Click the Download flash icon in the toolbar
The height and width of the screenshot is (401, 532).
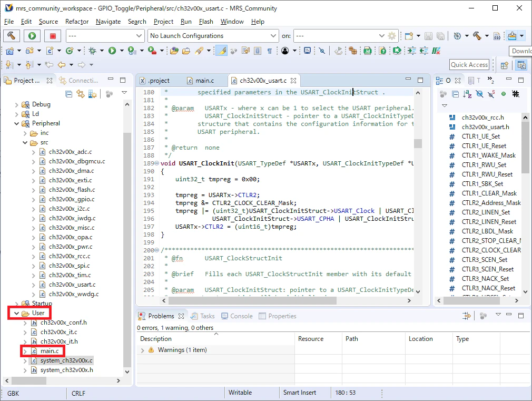(x=513, y=36)
